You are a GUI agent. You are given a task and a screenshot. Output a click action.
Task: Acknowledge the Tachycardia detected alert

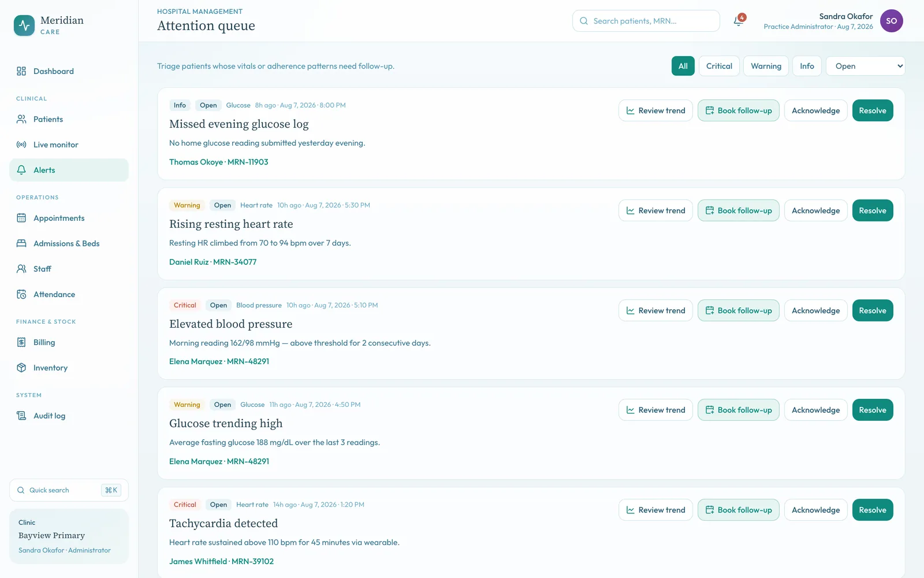(x=815, y=510)
